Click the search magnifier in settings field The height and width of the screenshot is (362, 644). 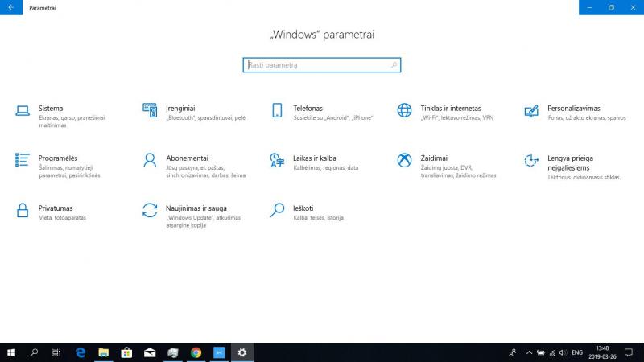tap(394, 65)
